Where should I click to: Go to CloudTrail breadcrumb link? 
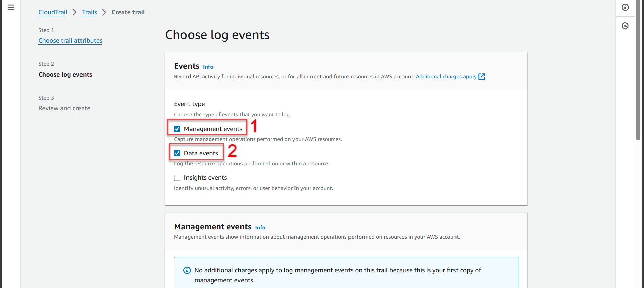click(x=53, y=12)
